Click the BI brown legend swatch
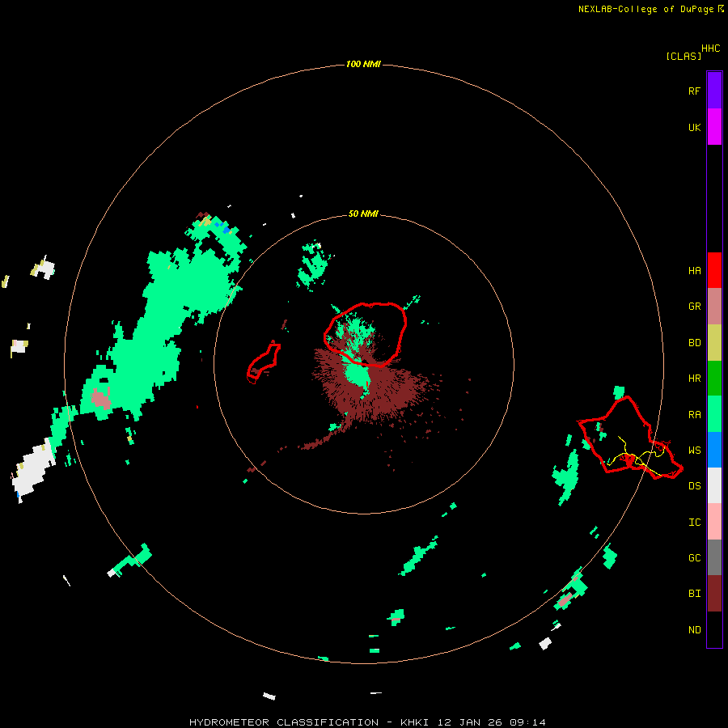This screenshot has height=728, width=728. [714, 594]
